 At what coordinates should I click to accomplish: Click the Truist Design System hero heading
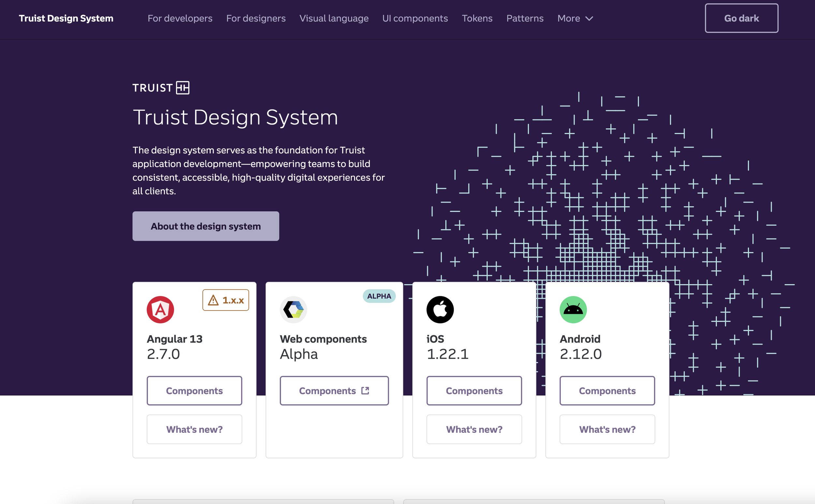[235, 117]
